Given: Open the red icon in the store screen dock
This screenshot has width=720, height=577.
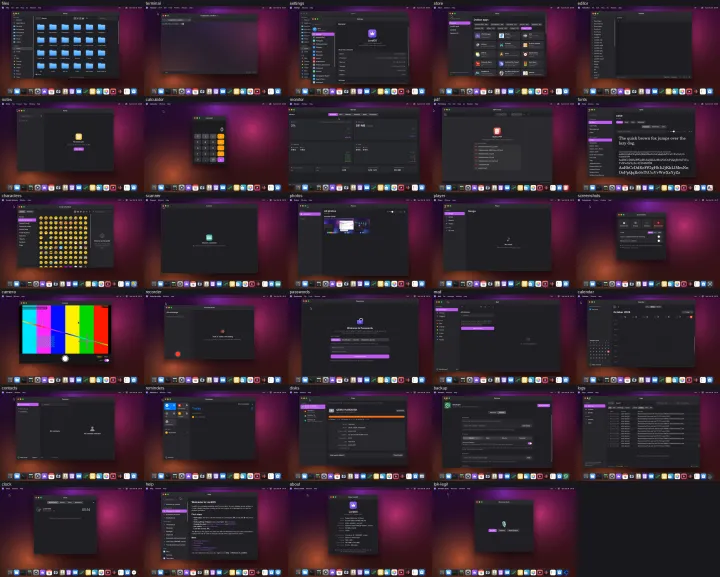Looking at the screenshot, I should pyautogui.click(x=545, y=91).
